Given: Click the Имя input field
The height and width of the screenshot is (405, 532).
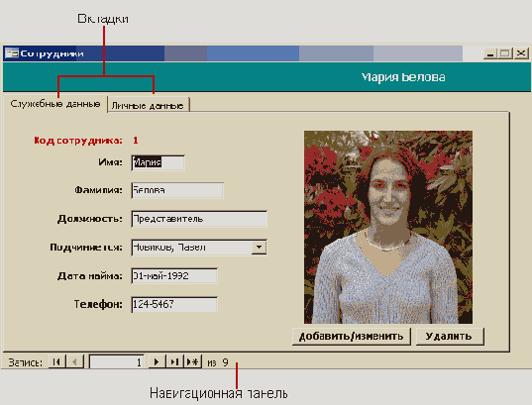Looking at the screenshot, I should tap(159, 162).
